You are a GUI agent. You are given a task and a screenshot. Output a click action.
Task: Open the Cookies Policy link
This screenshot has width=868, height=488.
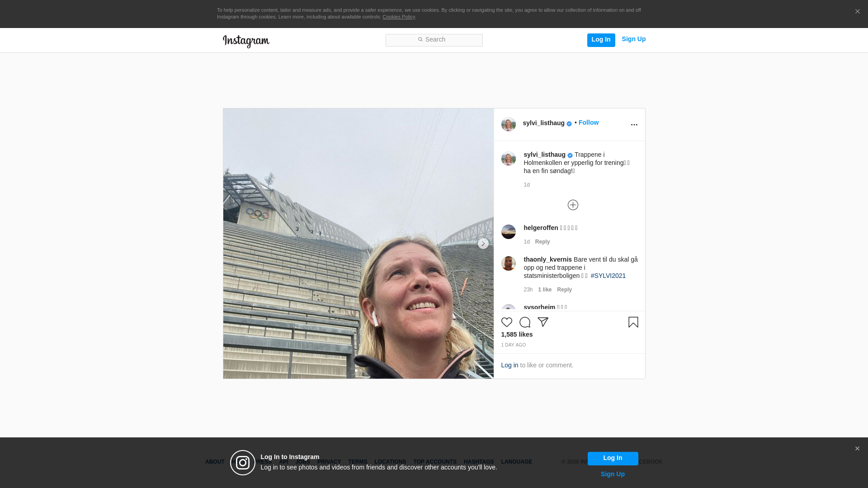(x=399, y=17)
